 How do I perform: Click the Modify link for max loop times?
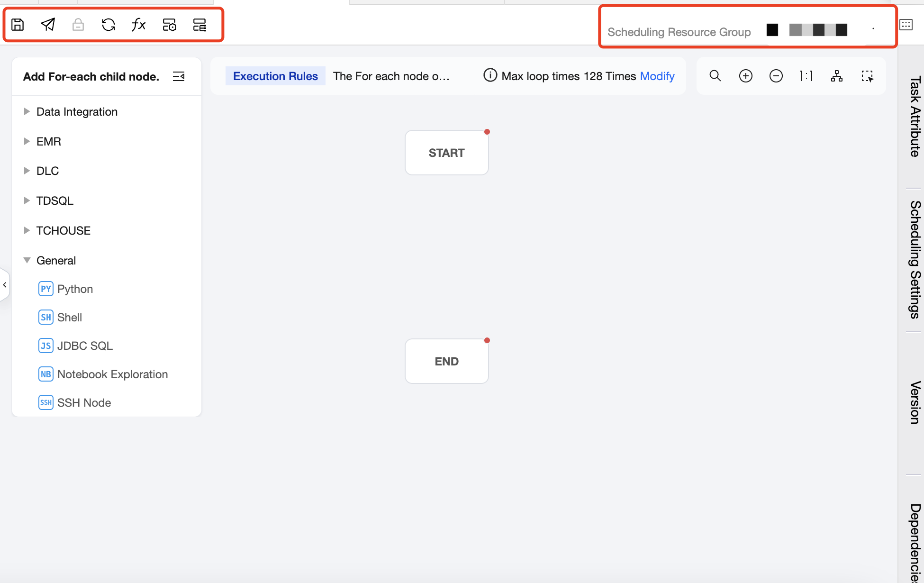click(657, 76)
